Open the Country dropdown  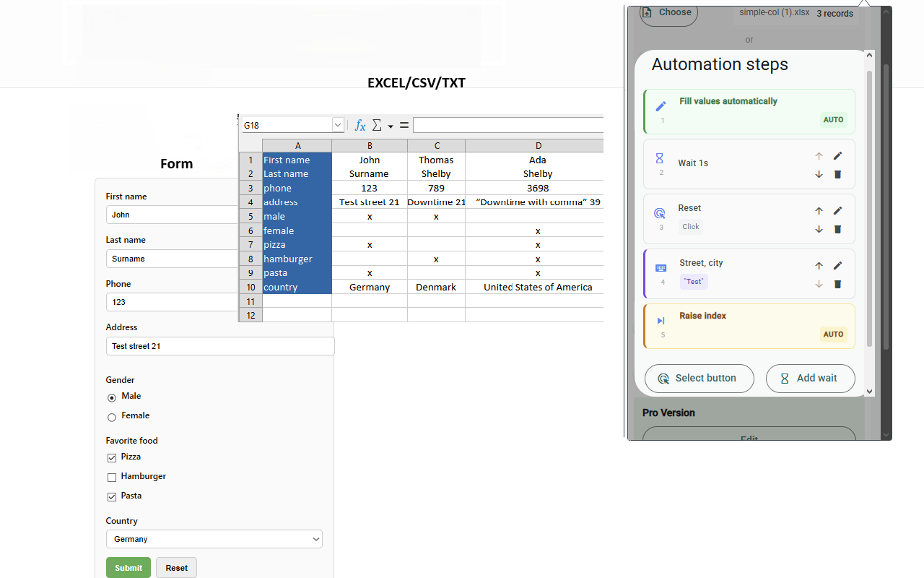[214, 539]
